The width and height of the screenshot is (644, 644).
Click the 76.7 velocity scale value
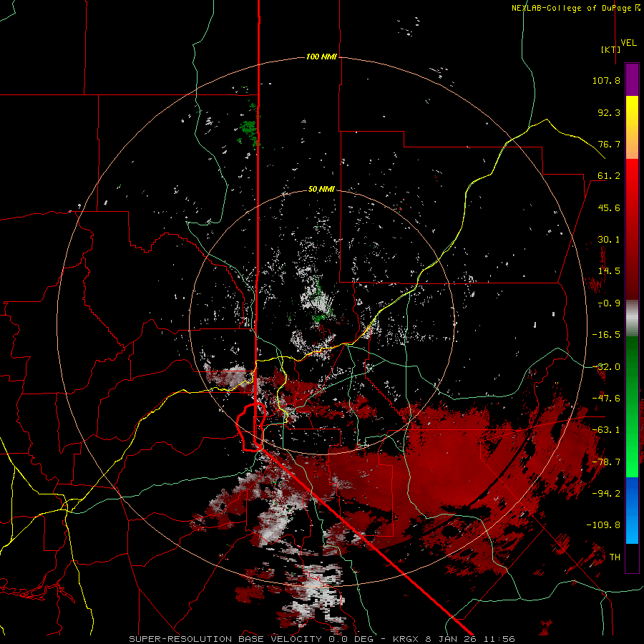click(609, 144)
